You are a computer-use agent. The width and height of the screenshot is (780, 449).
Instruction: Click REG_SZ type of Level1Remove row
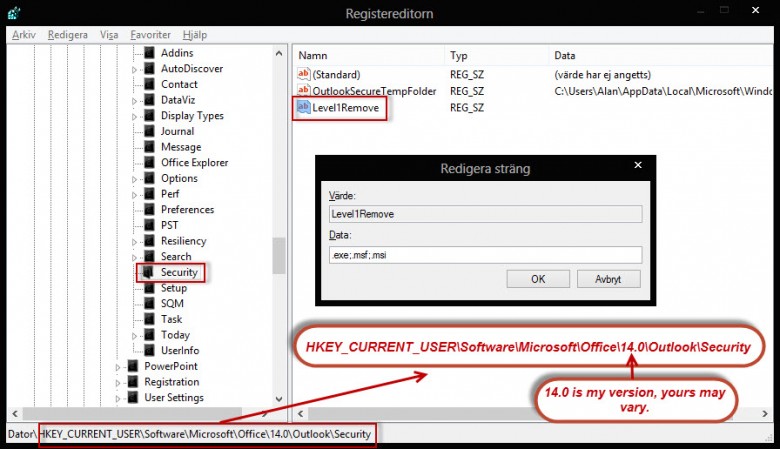coord(467,107)
